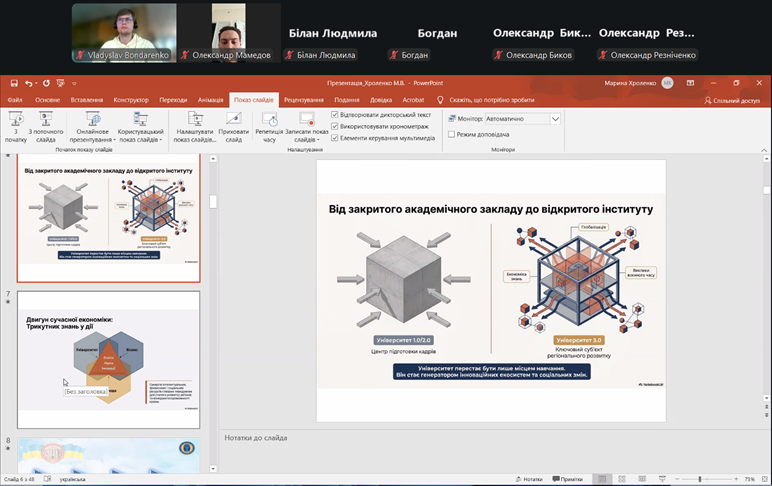This screenshot has width=772, height=486.
Task: Click the 'Скажіть, що потрібно зробити' search box
Action: pos(491,100)
